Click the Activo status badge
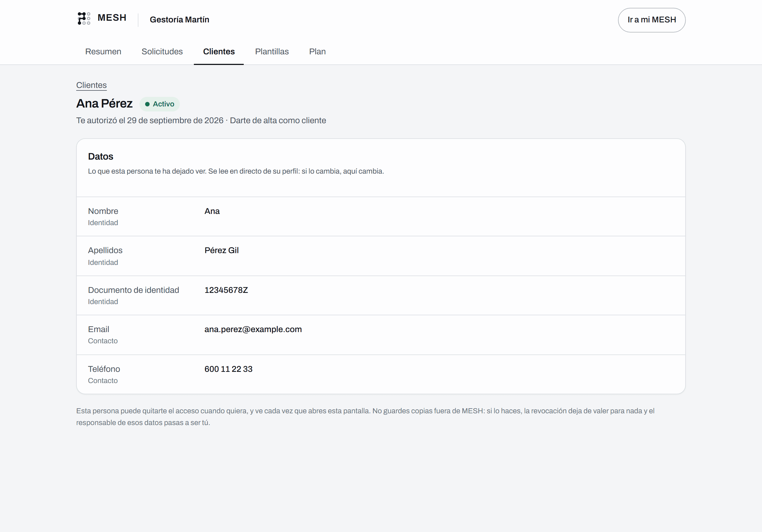The width and height of the screenshot is (762, 532). 160,104
